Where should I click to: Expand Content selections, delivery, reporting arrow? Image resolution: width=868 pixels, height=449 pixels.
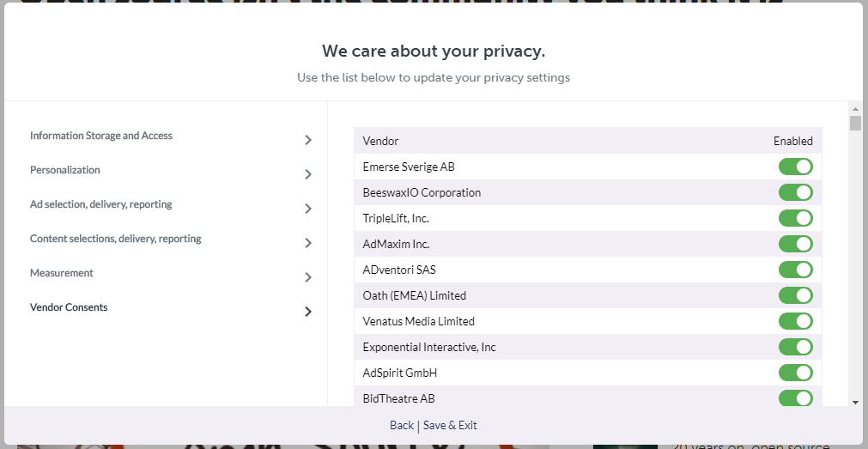point(308,243)
